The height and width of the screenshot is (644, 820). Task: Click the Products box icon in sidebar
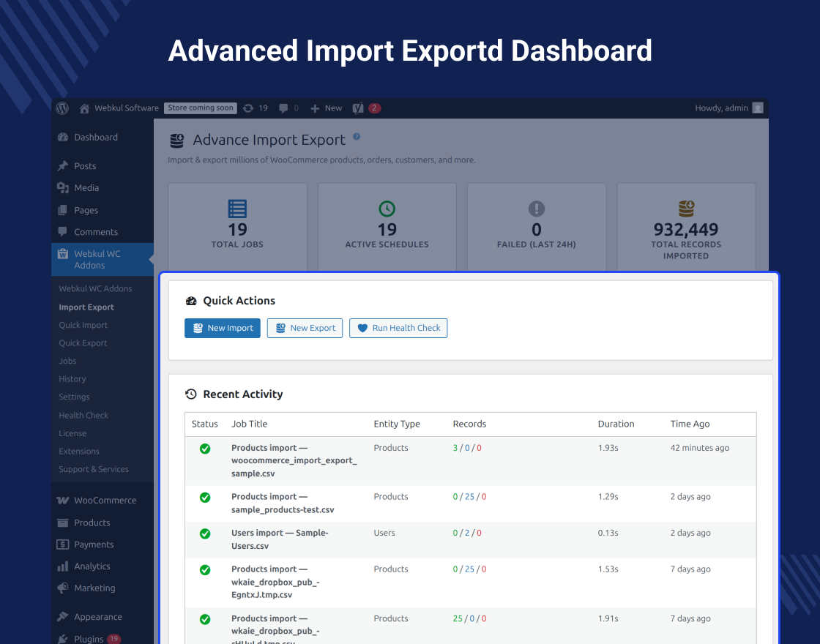[x=63, y=523]
